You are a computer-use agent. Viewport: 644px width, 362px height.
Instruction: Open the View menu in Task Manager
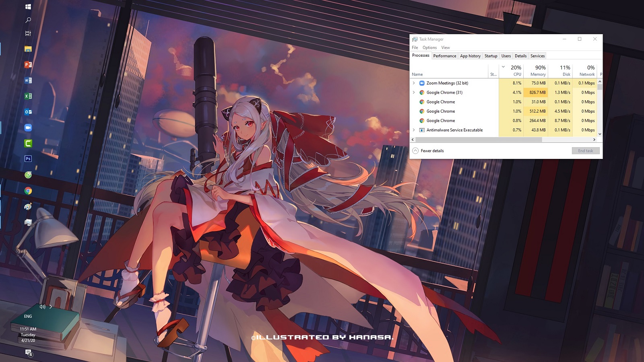(446, 47)
